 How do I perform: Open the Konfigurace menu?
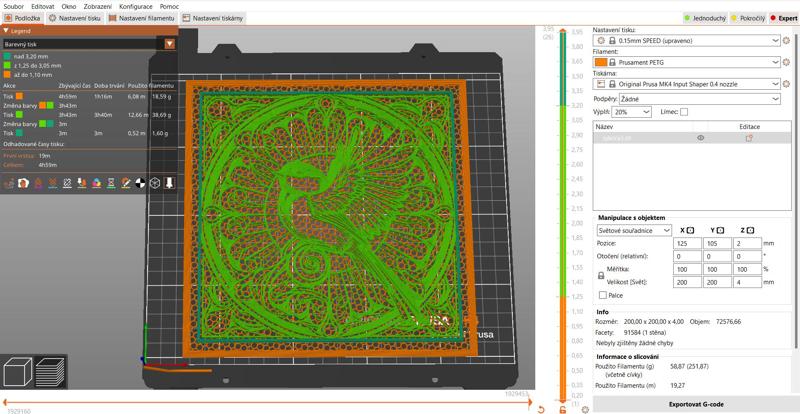coord(136,7)
